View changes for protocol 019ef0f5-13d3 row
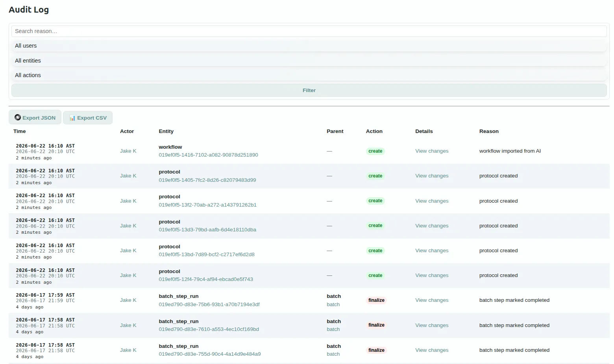614x364 pixels. click(x=432, y=225)
